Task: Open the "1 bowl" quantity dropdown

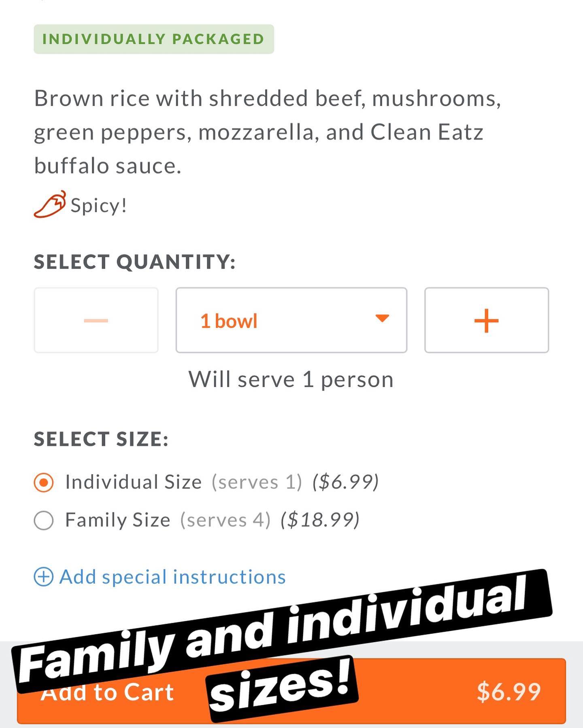Action: tap(291, 320)
